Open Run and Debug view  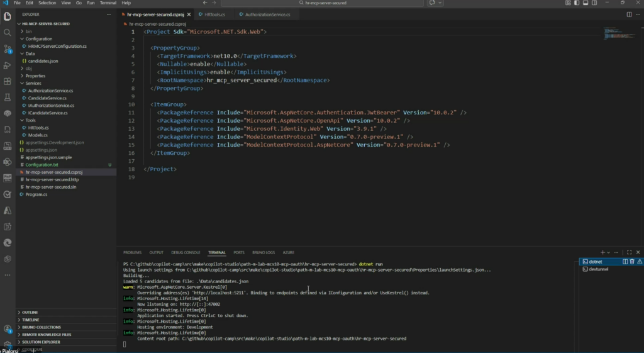(8, 65)
